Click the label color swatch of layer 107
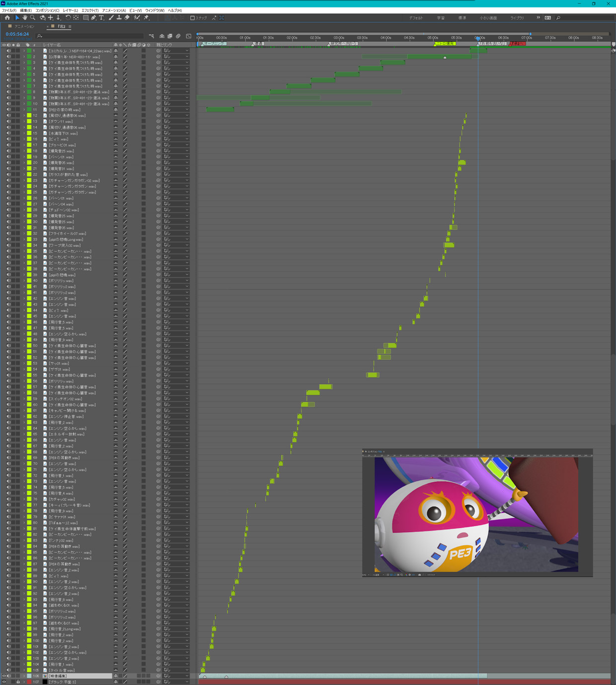Image resolution: width=616 pixels, height=685 pixels. point(29,682)
